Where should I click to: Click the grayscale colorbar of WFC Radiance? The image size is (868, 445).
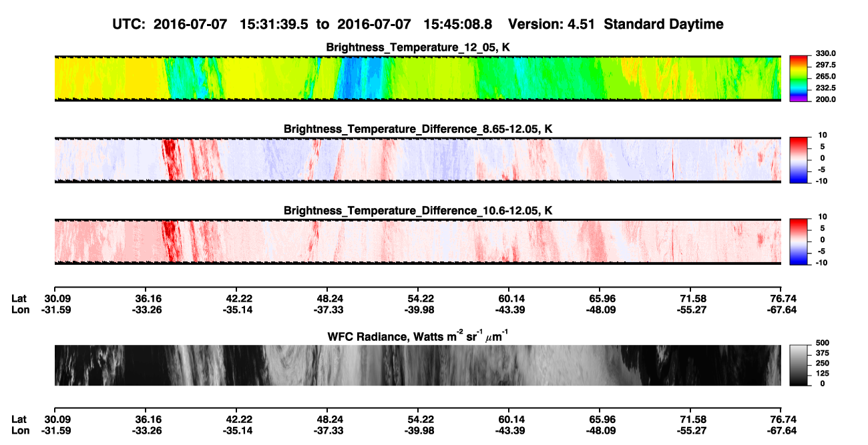point(799,365)
